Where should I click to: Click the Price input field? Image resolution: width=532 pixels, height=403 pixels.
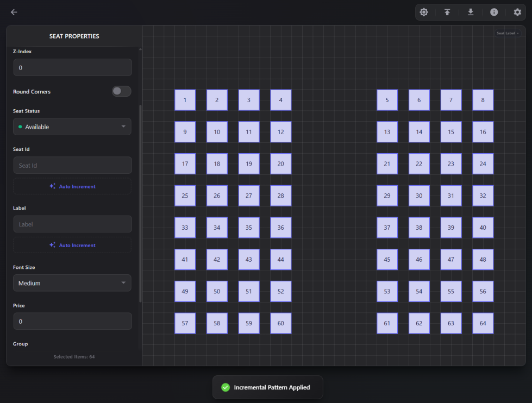pos(72,321)
